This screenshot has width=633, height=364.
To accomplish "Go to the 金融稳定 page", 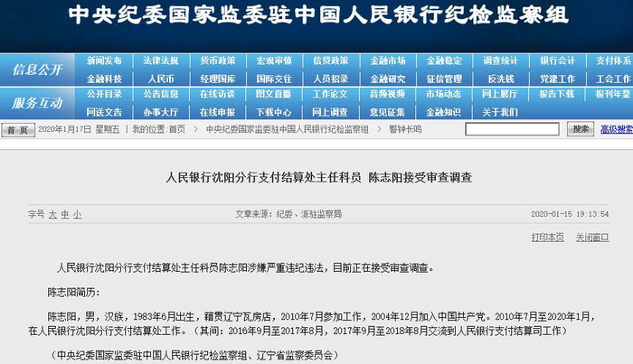I will (x=445, y=61).
